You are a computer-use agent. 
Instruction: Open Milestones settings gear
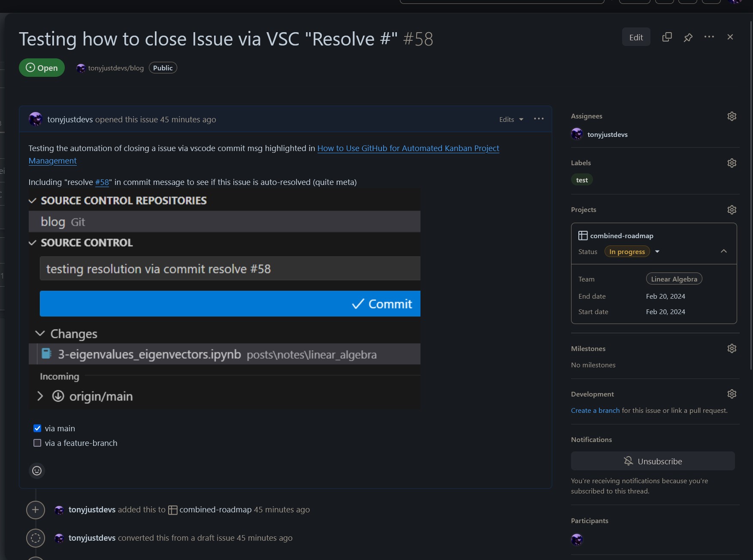coord(732,348)
